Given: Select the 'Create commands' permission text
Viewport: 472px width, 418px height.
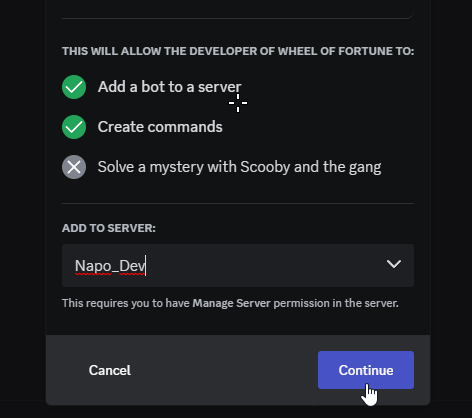Looking at the screenshot, I should pos(160,127).
